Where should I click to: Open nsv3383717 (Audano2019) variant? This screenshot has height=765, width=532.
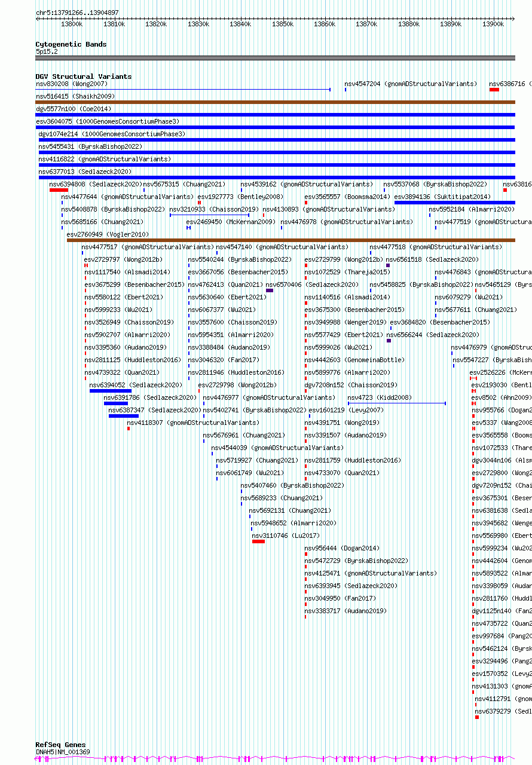pos(346,611)
